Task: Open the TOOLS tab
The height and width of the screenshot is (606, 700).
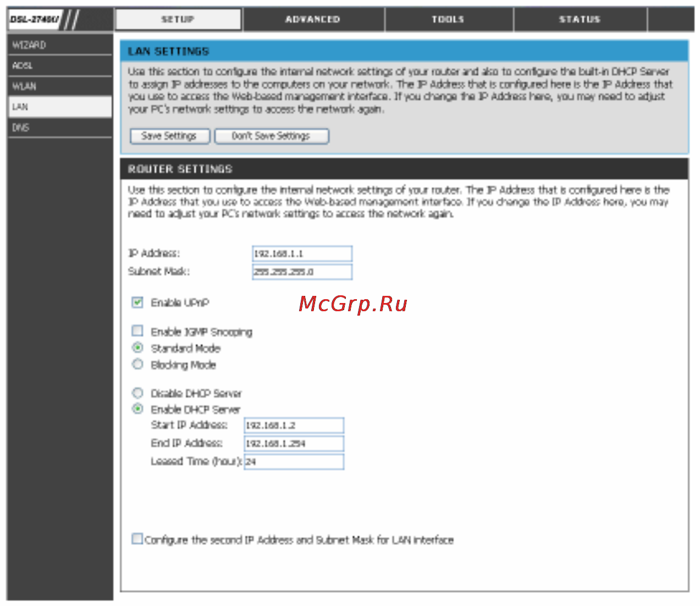Action: click(449, 19)
